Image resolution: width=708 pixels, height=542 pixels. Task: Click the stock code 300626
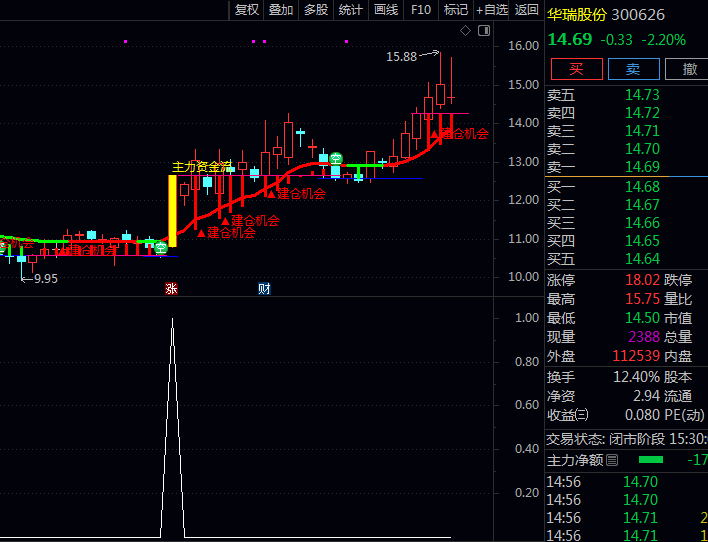click(638, 15)
